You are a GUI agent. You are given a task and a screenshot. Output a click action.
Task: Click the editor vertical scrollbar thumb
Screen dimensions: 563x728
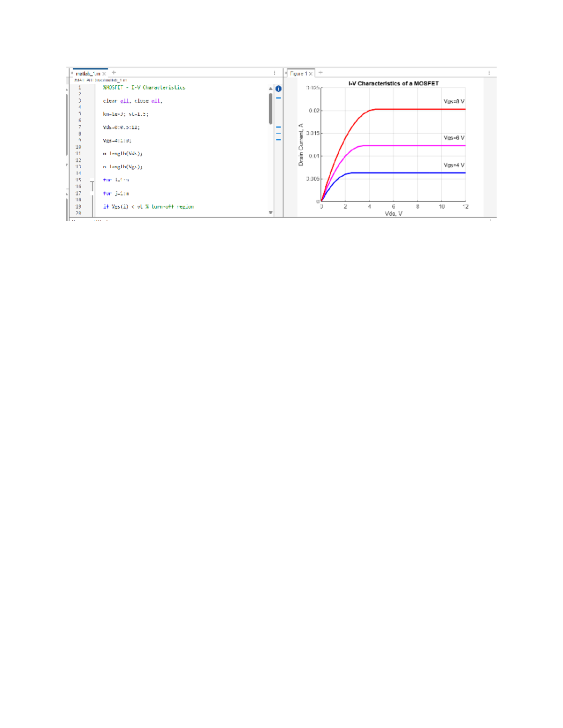pyautogui.click(x=271, y=109)
